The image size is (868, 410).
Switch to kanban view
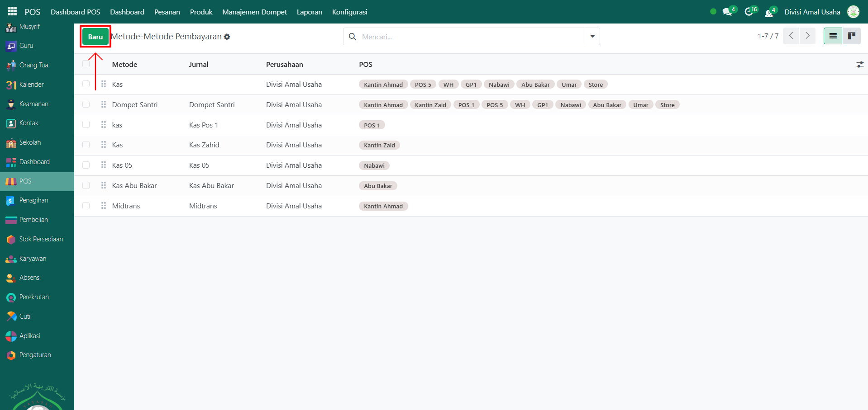(x=851, y=36)
